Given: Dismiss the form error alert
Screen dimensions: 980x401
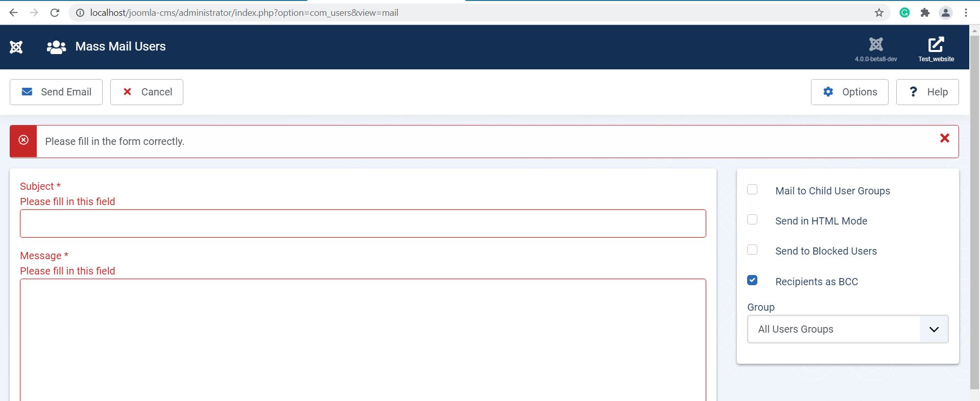Looking at the screenshot, I should tap(945, 138).
